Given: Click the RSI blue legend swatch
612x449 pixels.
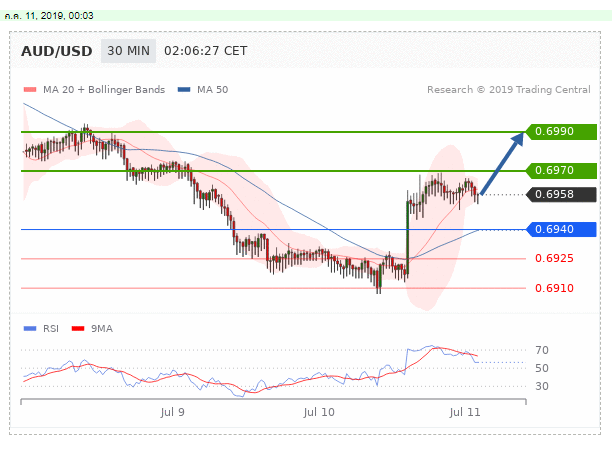Looking at the screenshot, I should [30, 329].
